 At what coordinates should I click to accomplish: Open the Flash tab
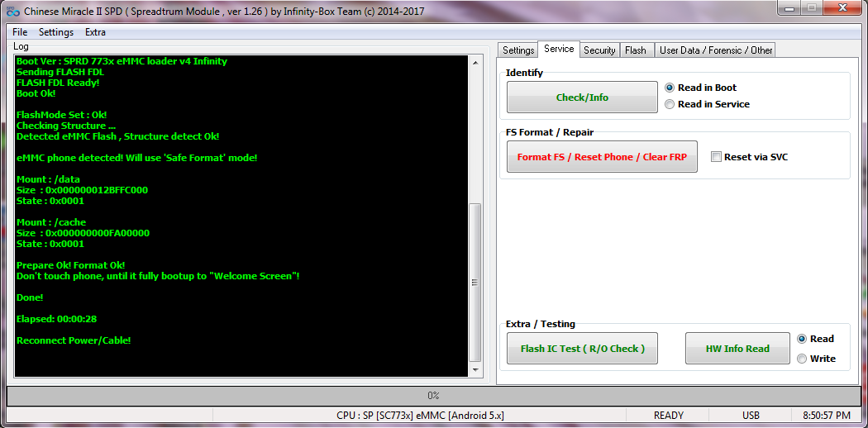(636, 50)
